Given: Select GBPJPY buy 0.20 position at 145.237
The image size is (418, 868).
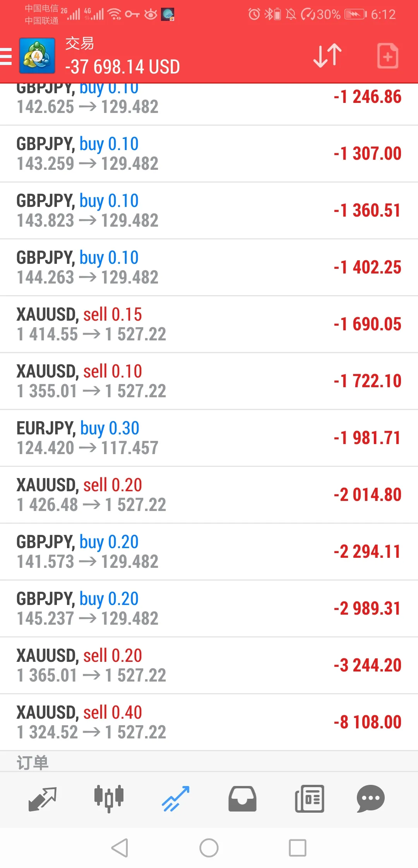Looking at the screenshot, I should coord(209,608).
